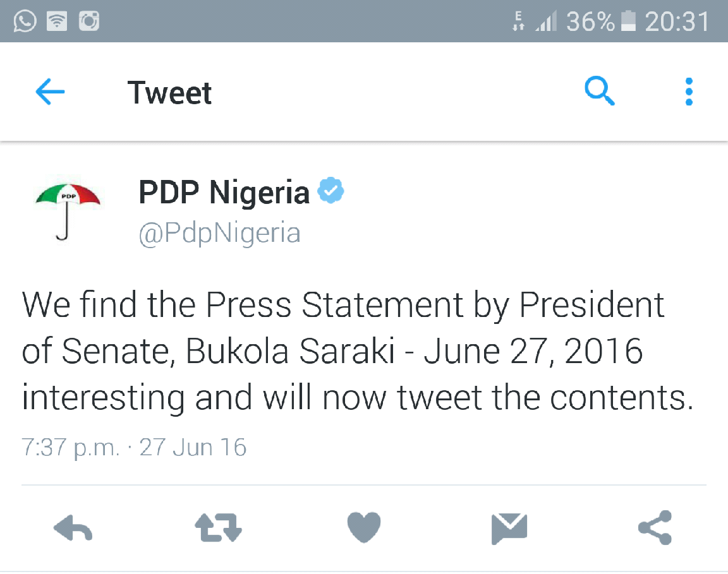Image resolution: width=728 pixels, height=574 pixels.
Task: Open the PDP Nigeria display name
Action: (224, 192)
